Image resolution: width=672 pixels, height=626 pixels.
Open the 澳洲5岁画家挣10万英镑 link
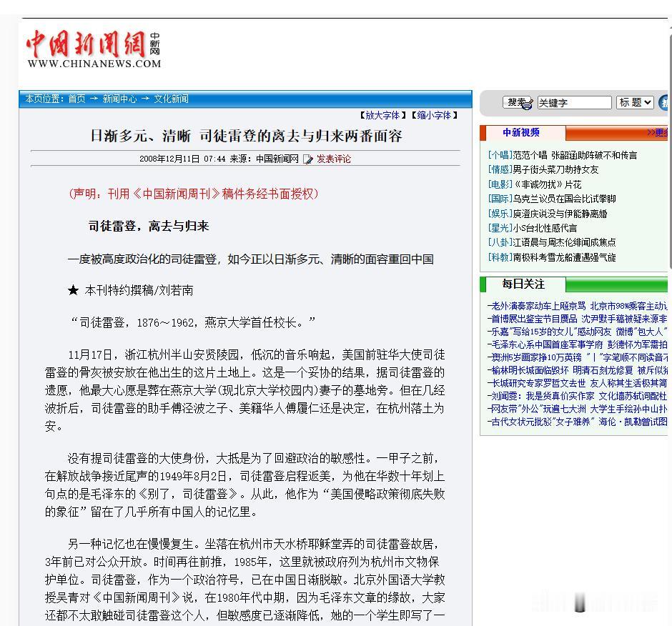pyautogui.click(x=535, y=357)
